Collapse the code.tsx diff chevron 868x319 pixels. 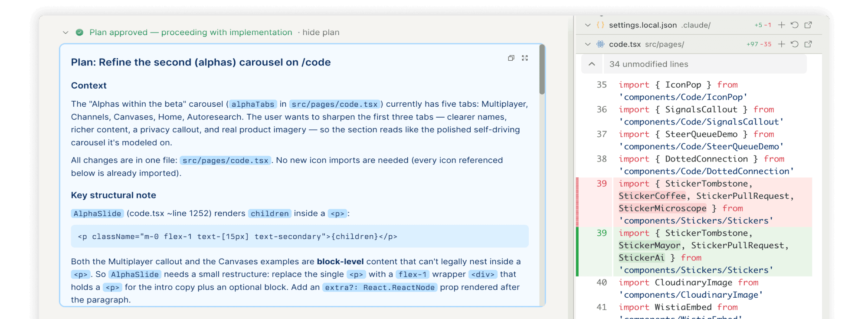coord(588,44)
